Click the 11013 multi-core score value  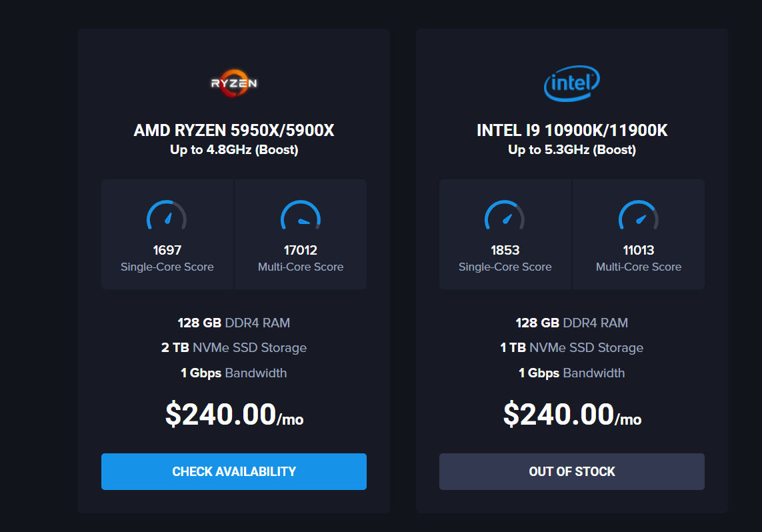[639, 250]
